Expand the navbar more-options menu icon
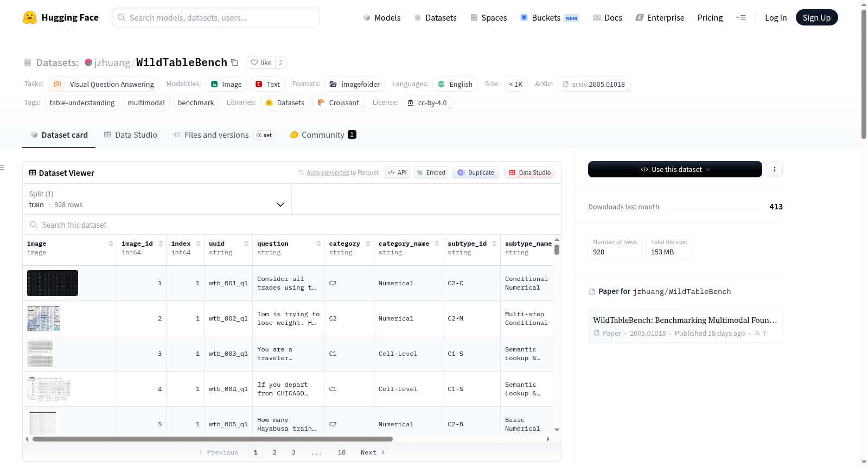Screen dimensions: 868x467 pos(741,17)
